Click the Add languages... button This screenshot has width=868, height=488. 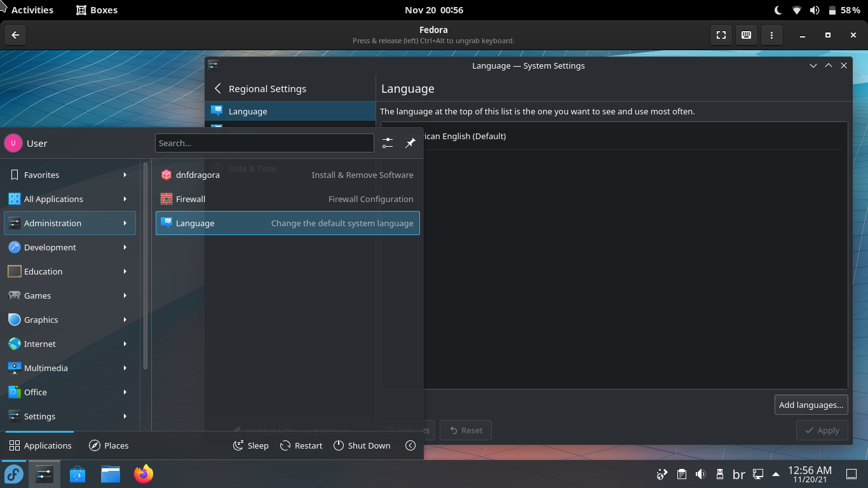[x=811, y=405]
